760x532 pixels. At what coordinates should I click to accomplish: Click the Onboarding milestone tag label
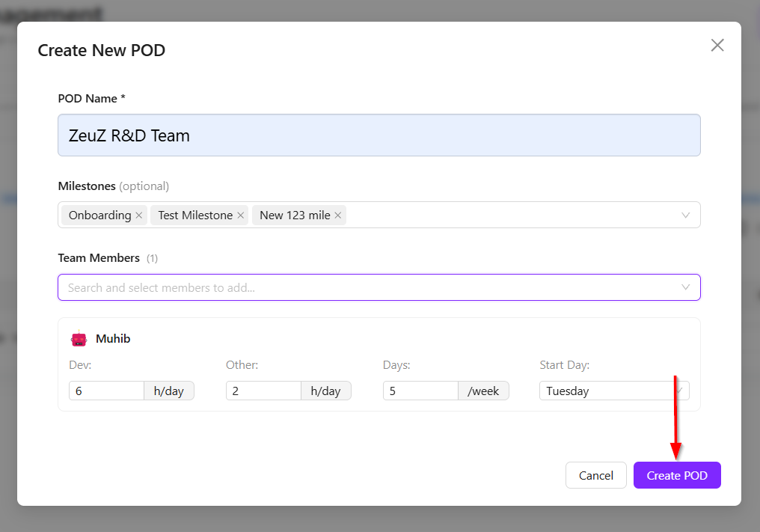[99, 215]
